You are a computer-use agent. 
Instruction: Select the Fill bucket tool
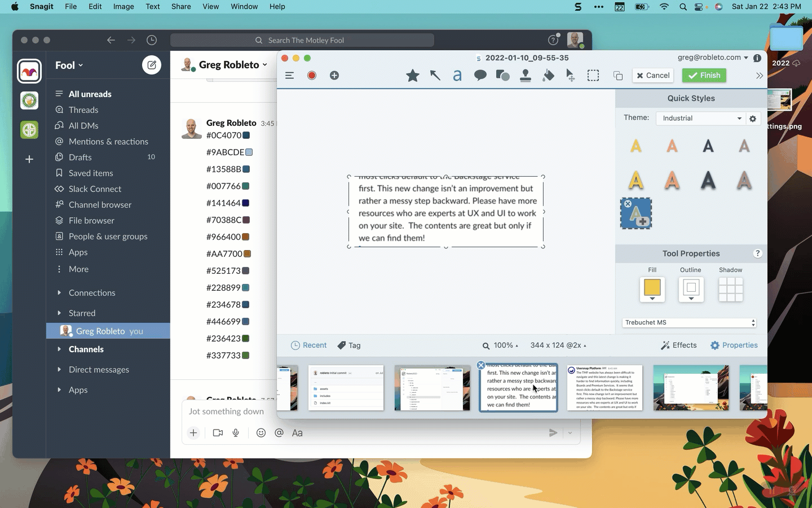[548, 76]
